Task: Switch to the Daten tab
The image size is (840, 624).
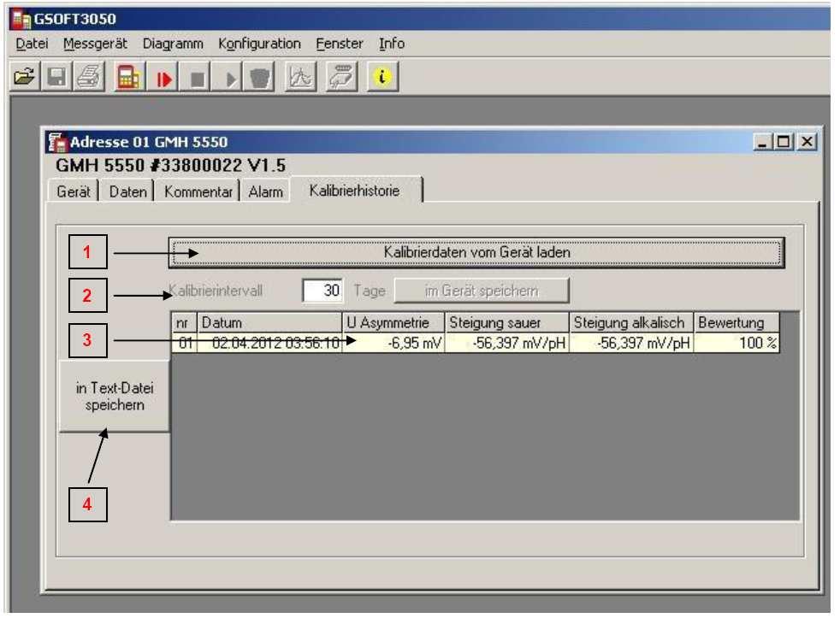Action: click(x=127, y=191)
